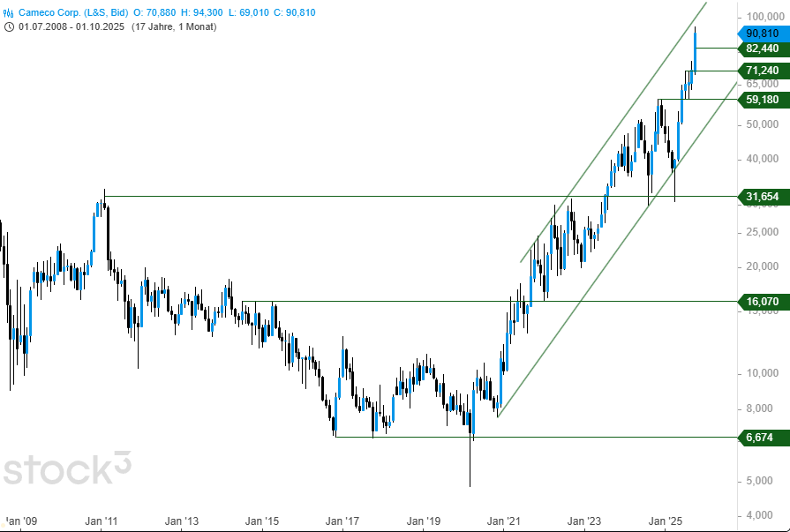Click the 20,000 price axis tick

[763, 266]
